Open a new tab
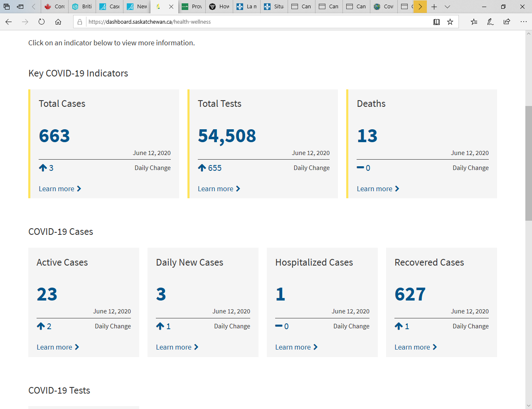The height and width of the screenshot is (409, 532). coord(434,7)
